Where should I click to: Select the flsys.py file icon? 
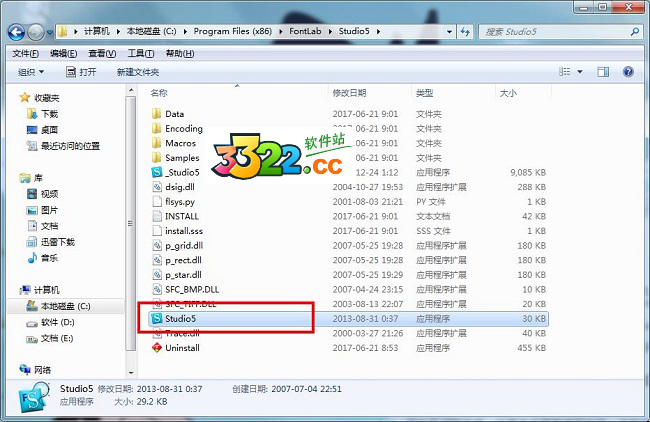coord(157,201)
